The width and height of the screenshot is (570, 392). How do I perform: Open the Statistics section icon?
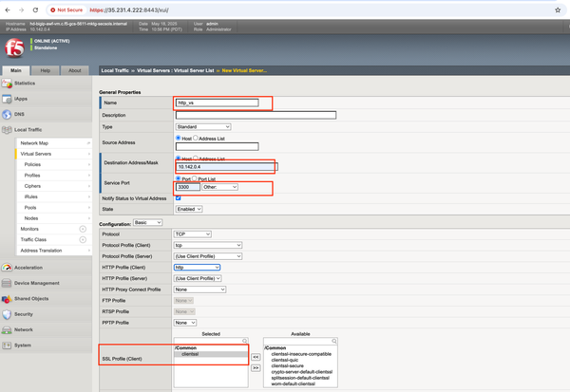pyautogui.click(x=7, y=84)
